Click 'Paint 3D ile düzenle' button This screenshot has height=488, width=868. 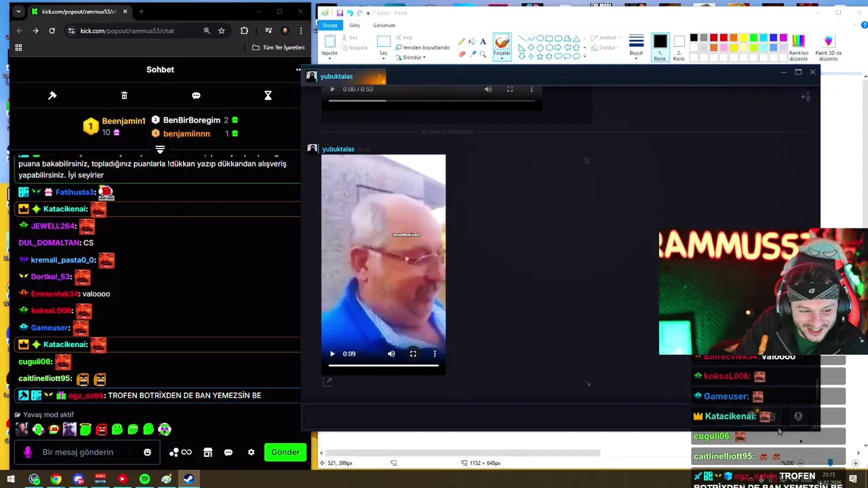point(828,47)
